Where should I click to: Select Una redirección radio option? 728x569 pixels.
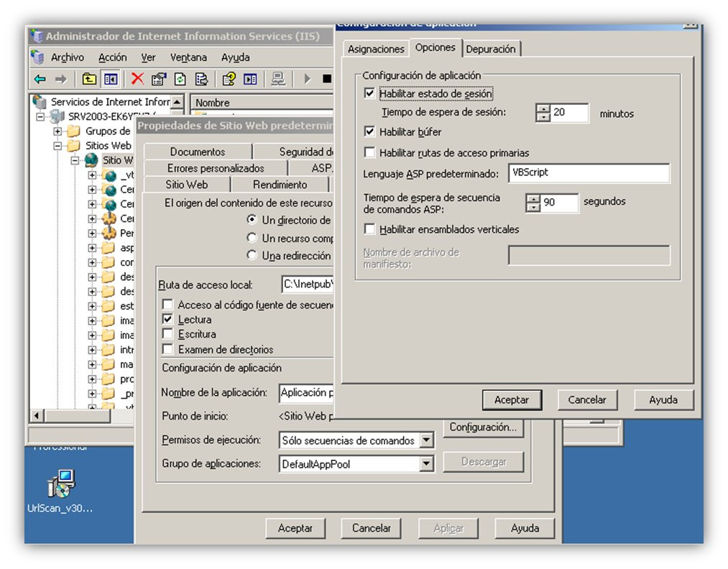tap(252, 255)
